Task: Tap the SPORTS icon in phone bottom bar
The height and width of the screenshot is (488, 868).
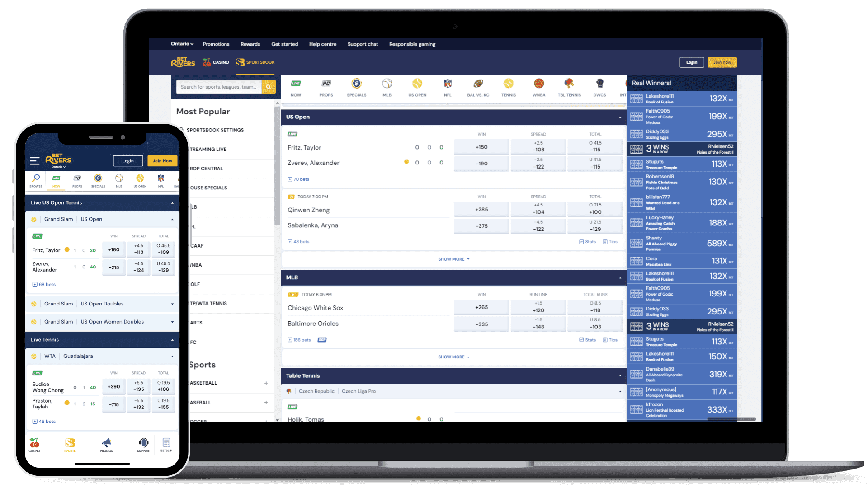Action: click(x=70, y=445)
